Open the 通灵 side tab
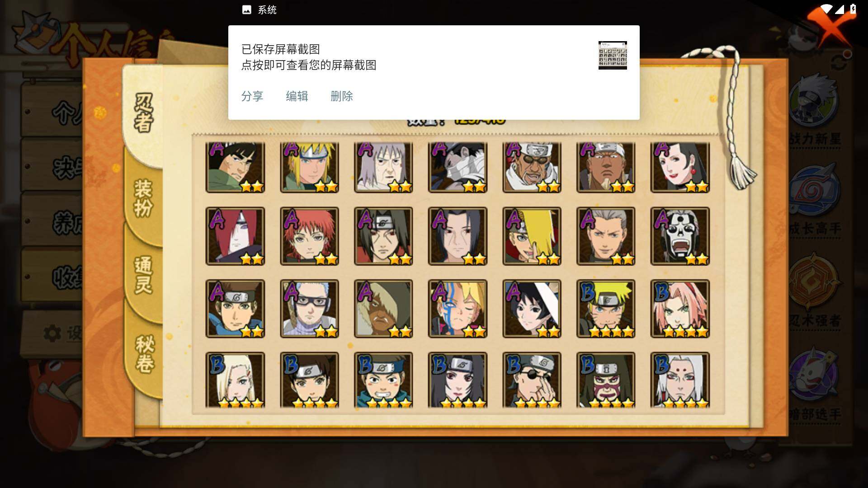Image resolution: width=868 pixels, height=488 pixels. tap(143, 275)
